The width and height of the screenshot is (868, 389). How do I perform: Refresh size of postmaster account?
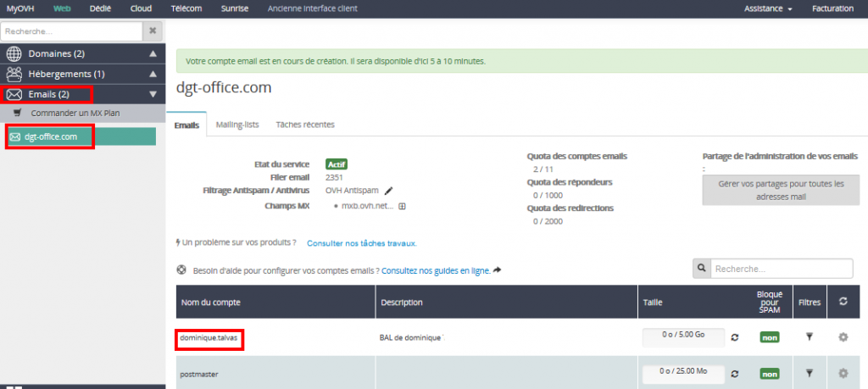[x=735, y=374]
